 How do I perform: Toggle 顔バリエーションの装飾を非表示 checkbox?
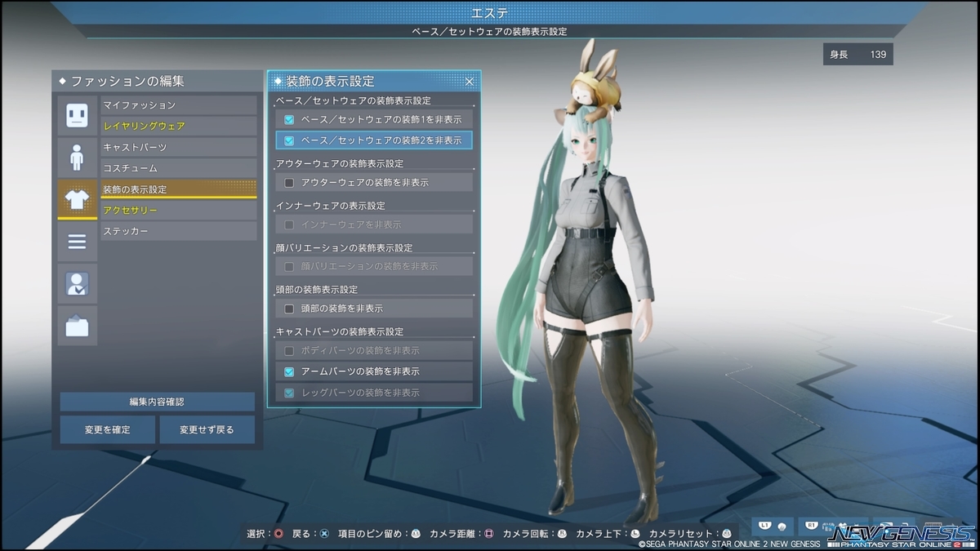click(289, 266)
